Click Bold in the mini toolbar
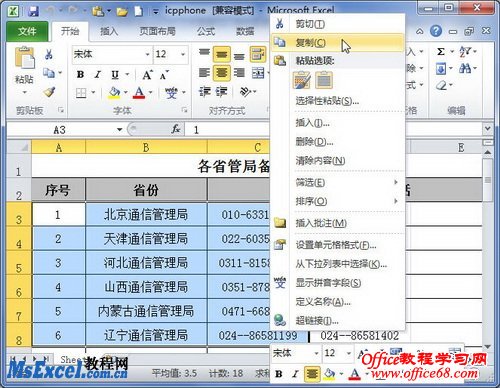500x388 pixels. [x=279, y=374]
